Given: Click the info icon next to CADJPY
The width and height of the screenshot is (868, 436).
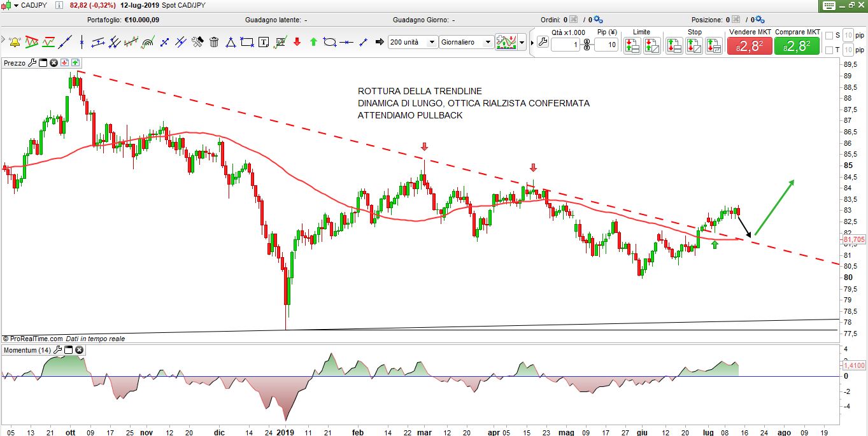Looking at the screenshot, I should [59, 5].
